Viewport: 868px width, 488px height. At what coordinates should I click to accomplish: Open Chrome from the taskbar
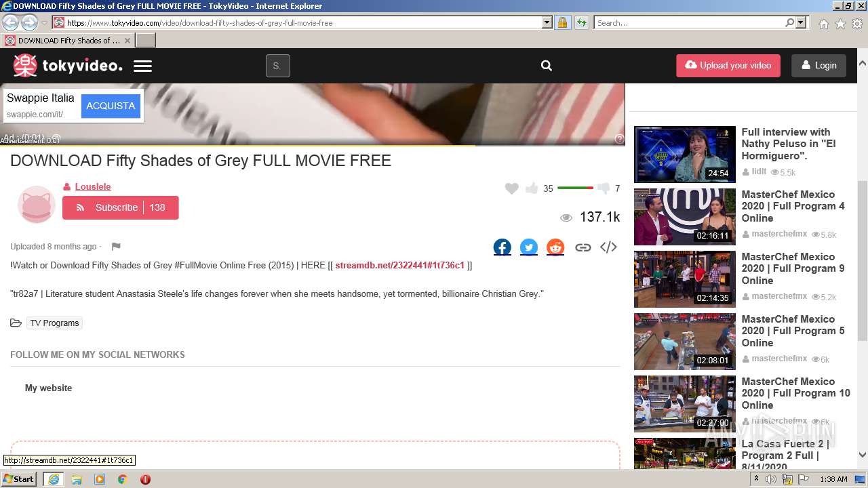tap(123, 479)
